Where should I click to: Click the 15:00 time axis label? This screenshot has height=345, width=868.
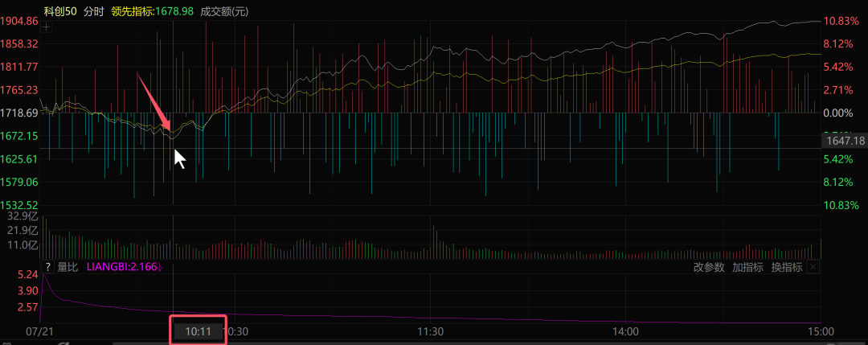[821, 331]
